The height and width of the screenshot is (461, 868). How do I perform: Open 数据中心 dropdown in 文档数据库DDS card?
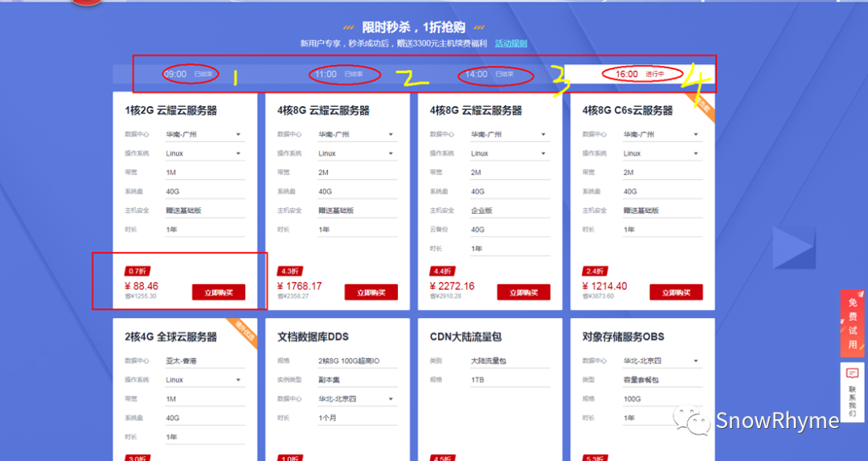coord(358,399)
